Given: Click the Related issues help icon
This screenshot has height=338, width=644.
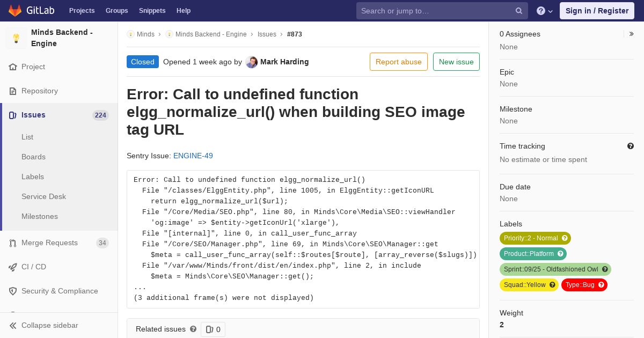Looking at the screenshot, I should click(x=193, y=329).
